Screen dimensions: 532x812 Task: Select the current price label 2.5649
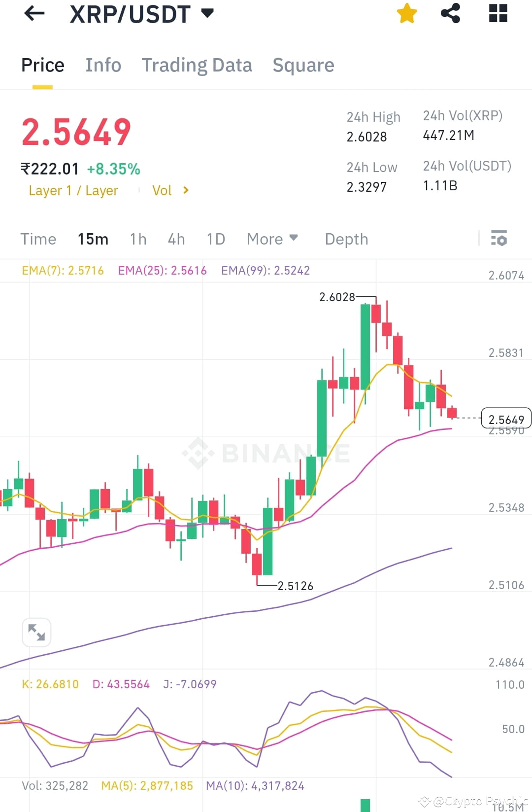506,419
